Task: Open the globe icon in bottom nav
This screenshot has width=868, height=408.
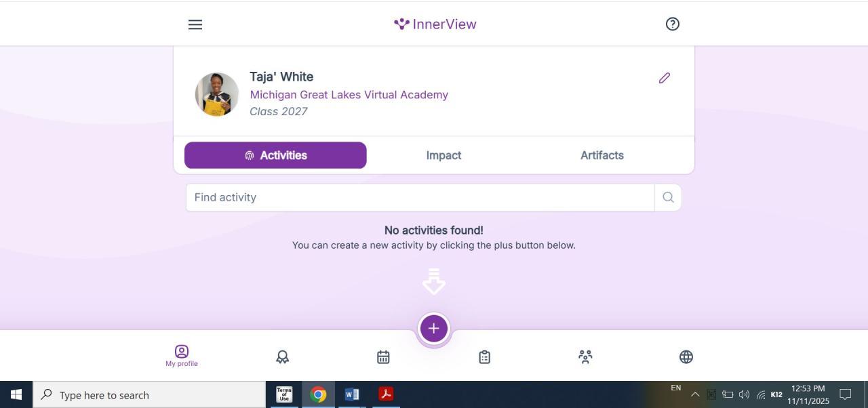Action: tap(686, 357)
